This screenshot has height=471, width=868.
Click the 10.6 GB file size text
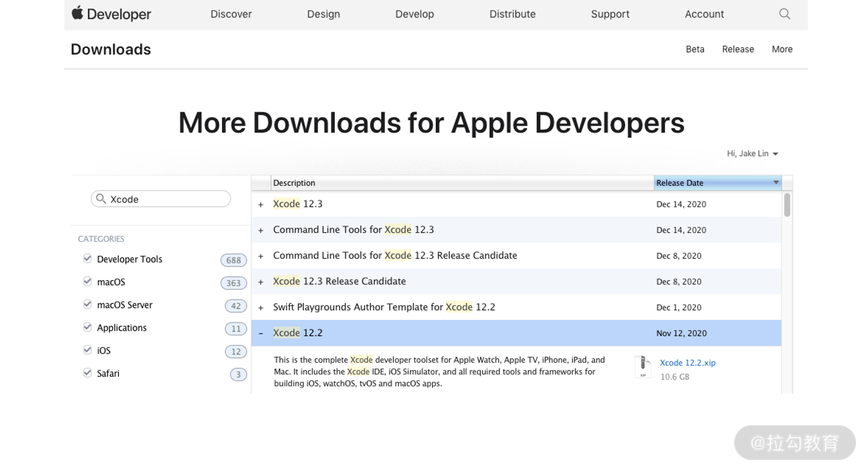(x=675, y=376)
